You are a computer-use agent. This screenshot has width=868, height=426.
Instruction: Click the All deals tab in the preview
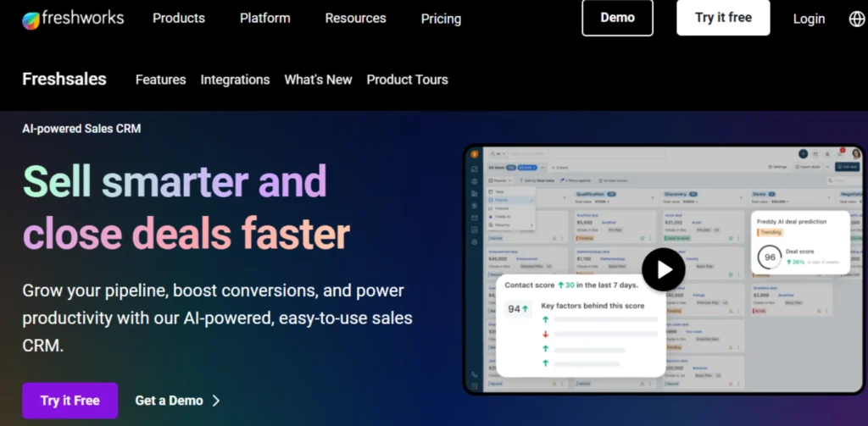(x=497, y=167)
